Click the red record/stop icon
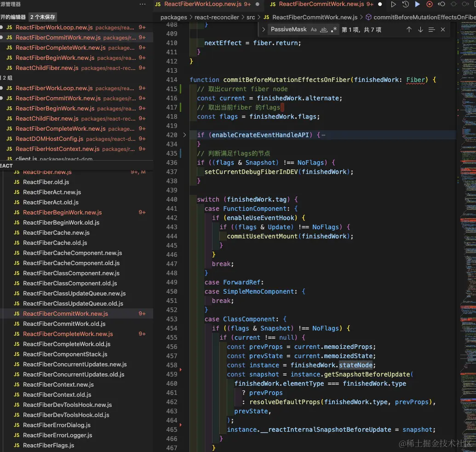The width and height of the screenshot is (476, 452). pos(429,4)
